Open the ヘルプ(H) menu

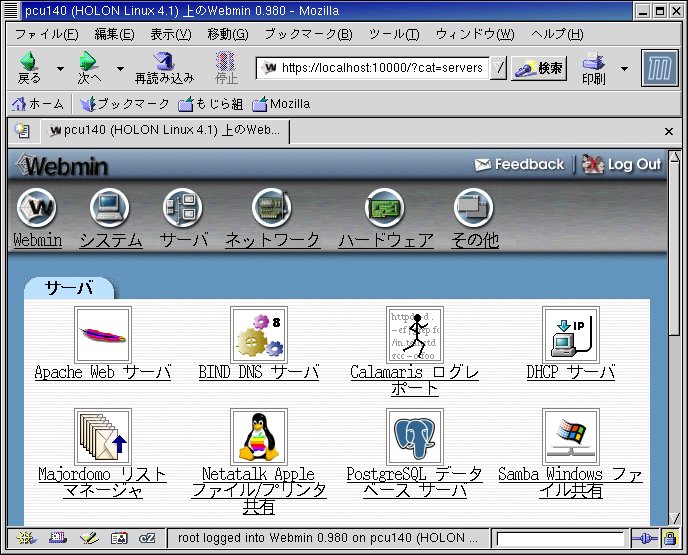tap(557, 34)
